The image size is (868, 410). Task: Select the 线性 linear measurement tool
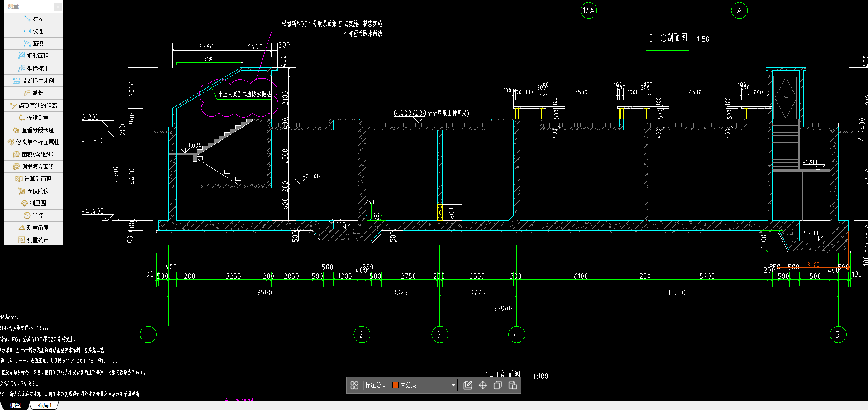(x=33, y=31)
